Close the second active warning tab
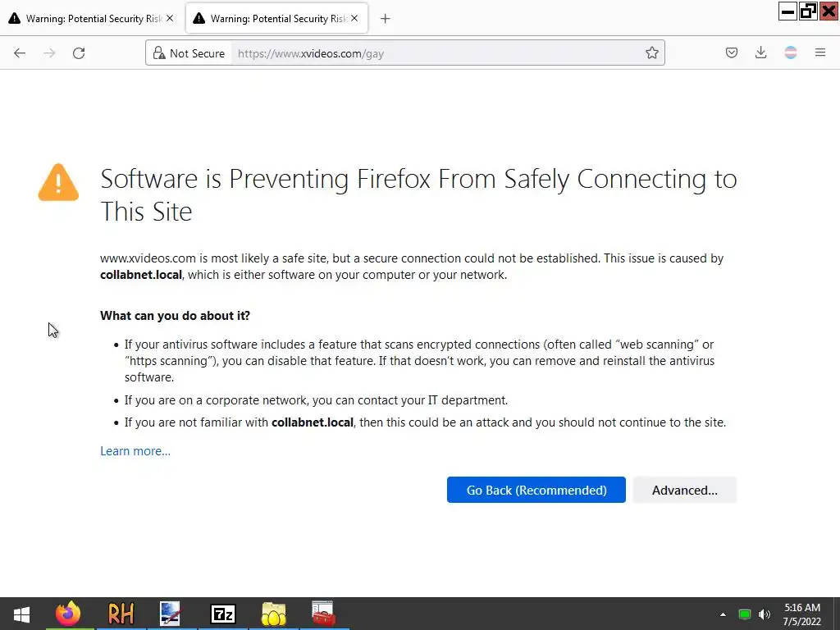Viewport: 840px width, 630px height. click(x=354, y=18)
